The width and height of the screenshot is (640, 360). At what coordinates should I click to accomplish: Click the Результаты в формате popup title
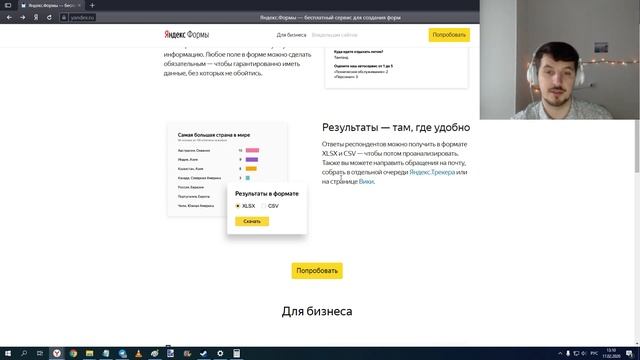[267, 194]
